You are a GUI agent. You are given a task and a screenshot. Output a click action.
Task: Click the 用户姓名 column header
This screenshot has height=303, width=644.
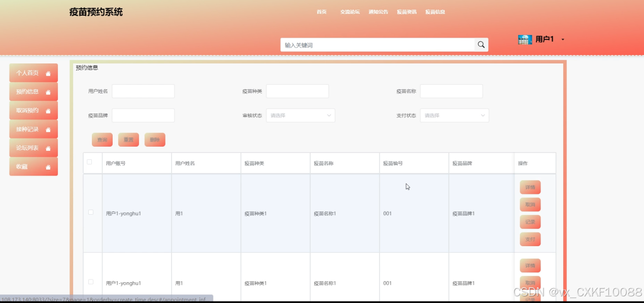185,163
